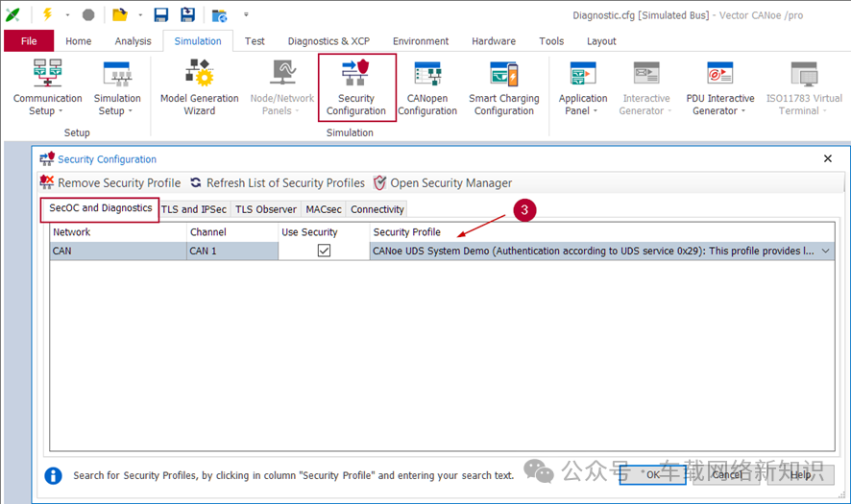This screenshot has height=504, width=851.
Task: Click the CANoe application logo icon
Action: pos(12,14)
